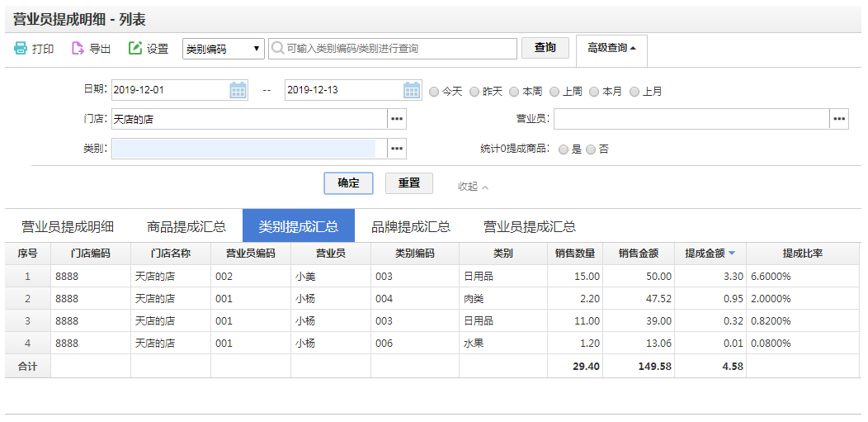Switch to 品牌提成汇总 tab
The image size is (868, 422).
(x=410, y=226)
